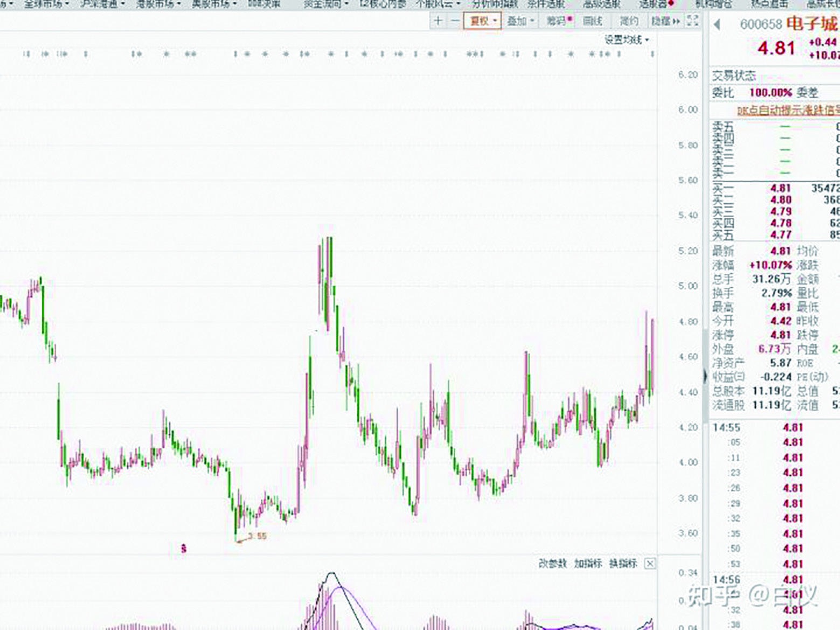Click the left arrow beside stock code 600658
The height and width of the screenshot is (630, 840).
[x=717, y=24]
